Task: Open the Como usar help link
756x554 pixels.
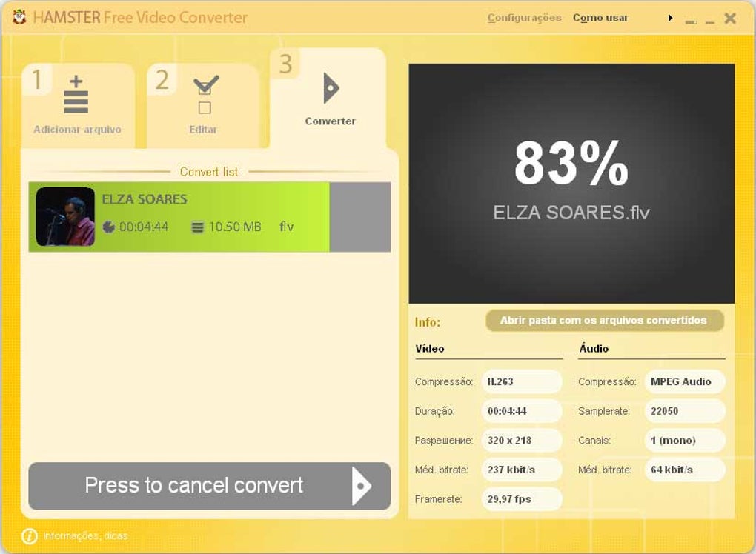Action: pyautogui.click(x=600, y=18)
